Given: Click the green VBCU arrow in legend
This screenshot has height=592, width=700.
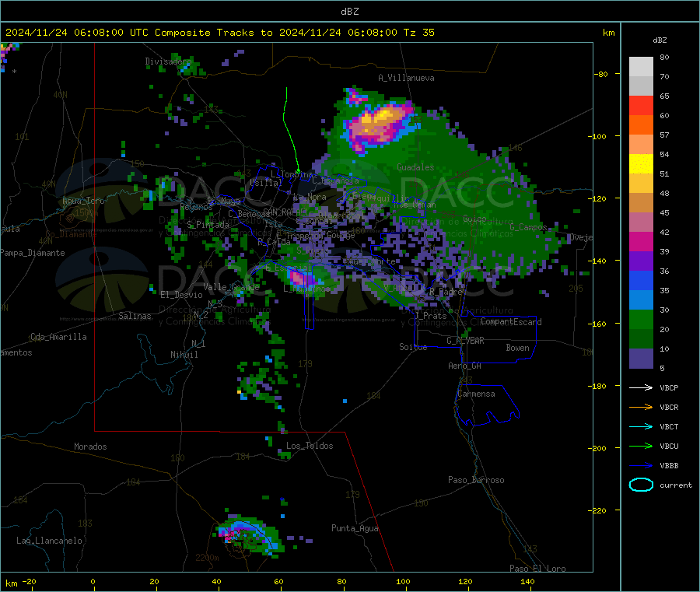Looking at the screenshot, I should (x=641, y=446).
